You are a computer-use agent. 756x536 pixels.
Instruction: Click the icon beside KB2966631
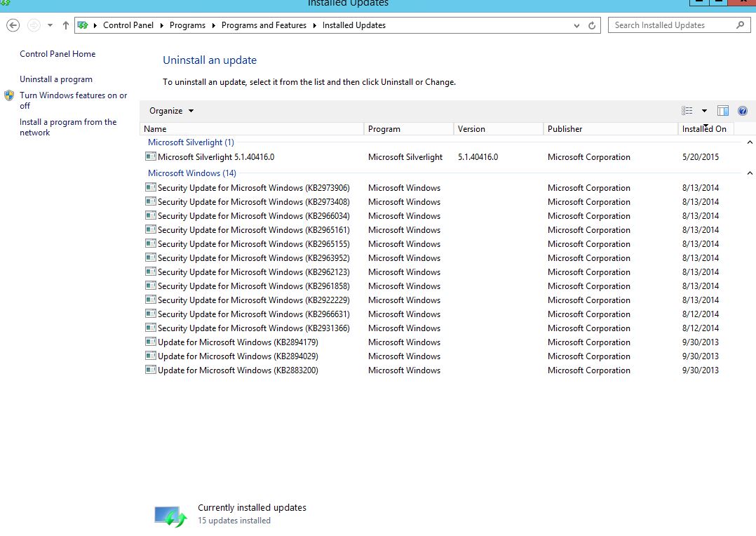(x=150, y=313)
